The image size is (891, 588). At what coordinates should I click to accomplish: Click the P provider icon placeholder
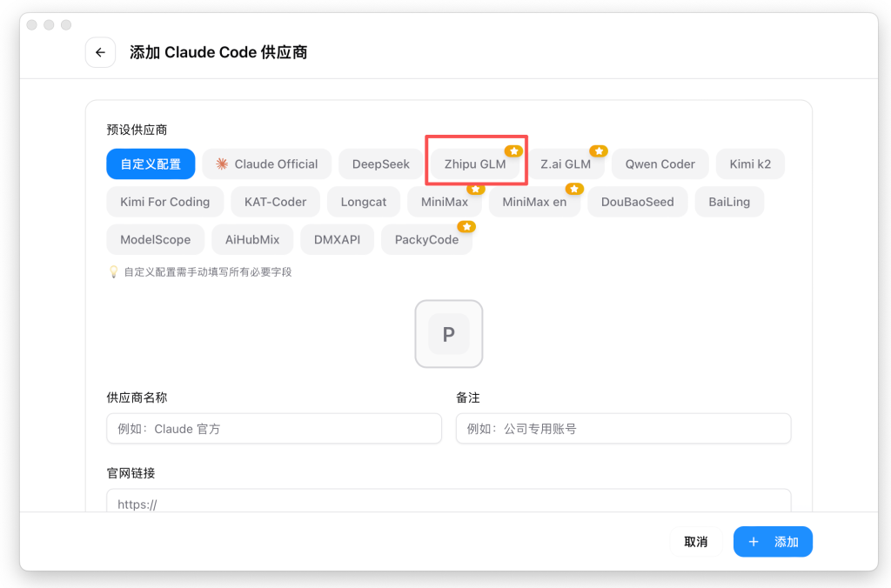click(448, 334)
